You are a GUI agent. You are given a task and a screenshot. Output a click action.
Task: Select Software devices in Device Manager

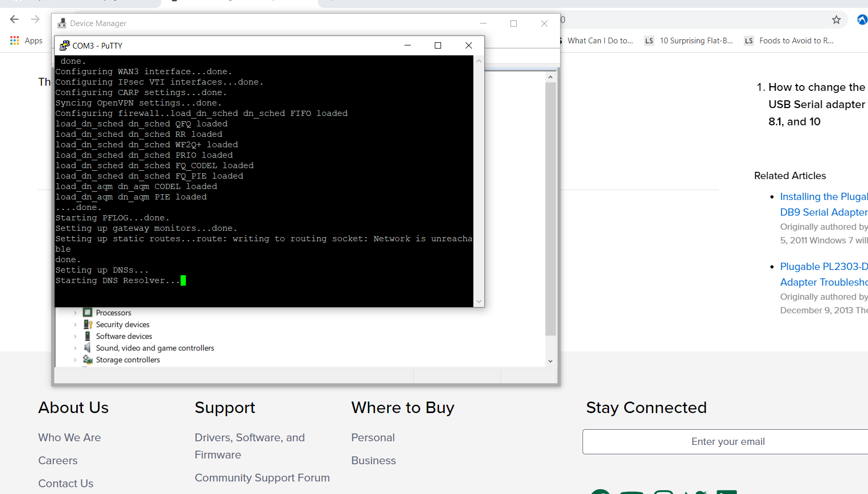[x=124, y=336]
